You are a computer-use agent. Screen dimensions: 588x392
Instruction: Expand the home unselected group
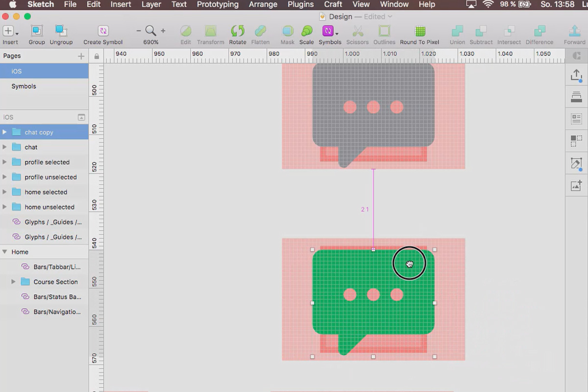coord(4,207)
